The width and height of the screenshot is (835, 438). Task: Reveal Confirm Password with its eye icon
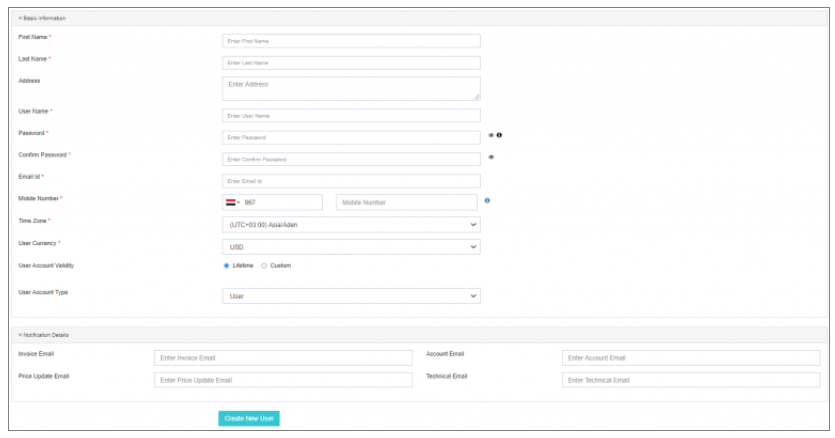click(491, 157)
